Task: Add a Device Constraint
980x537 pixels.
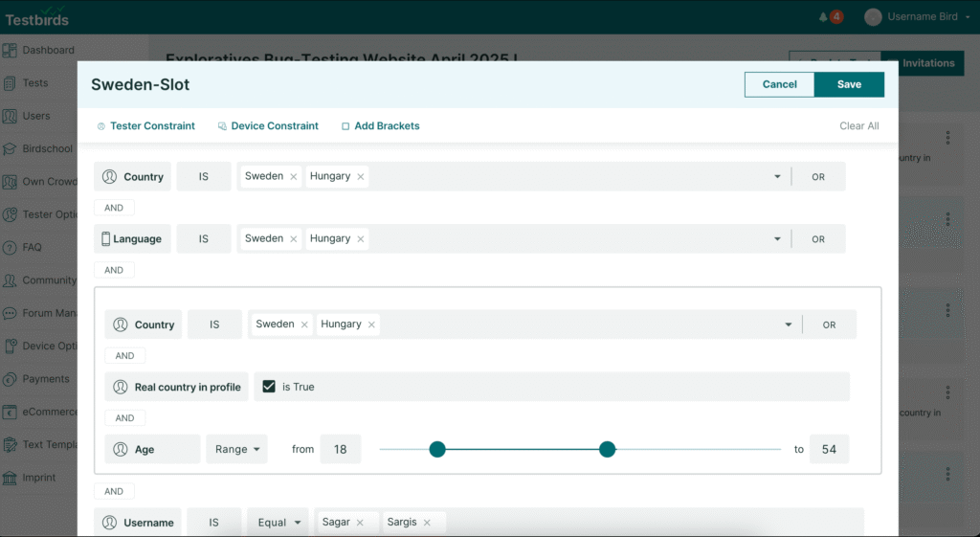Action: pos(268,125)
